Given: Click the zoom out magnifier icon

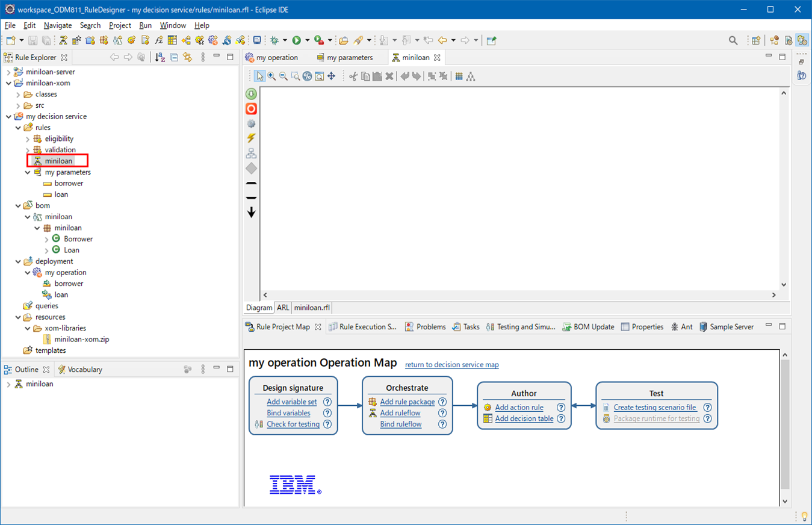Looking at the screenshot, I should [284, 76].
